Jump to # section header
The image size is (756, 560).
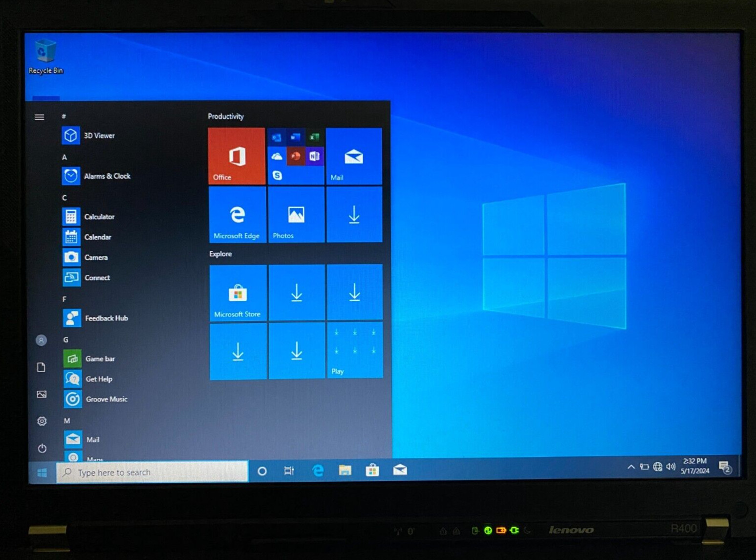64,116
